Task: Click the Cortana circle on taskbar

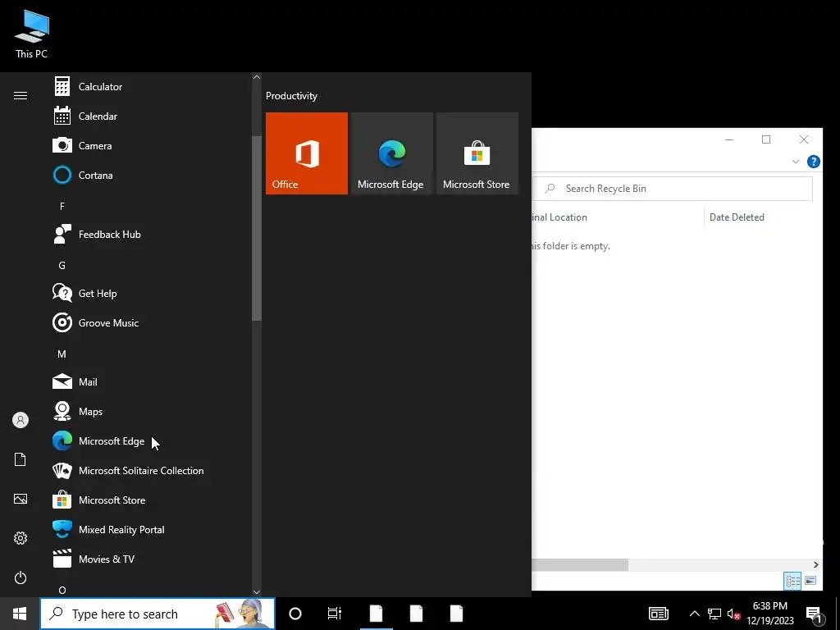Action: (295, 614)
